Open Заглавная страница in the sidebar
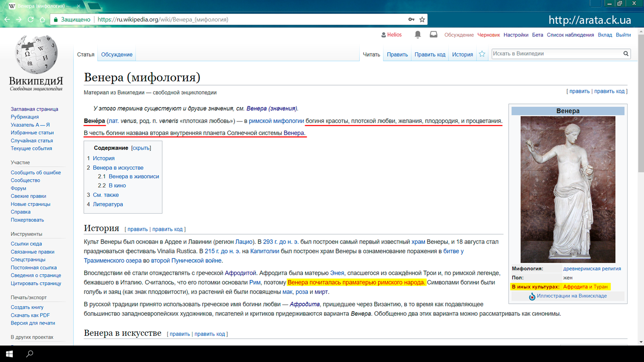This screenshot has height=362, width=644. [x=34, y=109]
